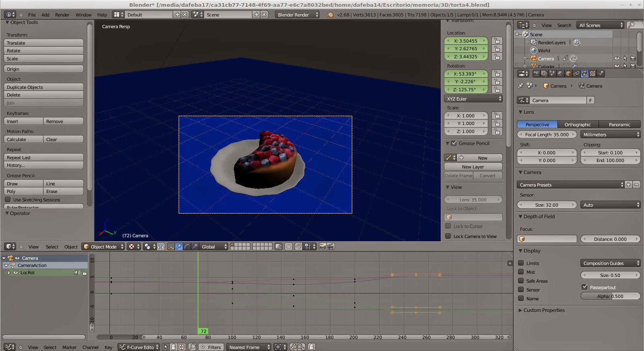Enable Lock Camera to View checkbox
The image size is (644, 351).
point(448,236)
